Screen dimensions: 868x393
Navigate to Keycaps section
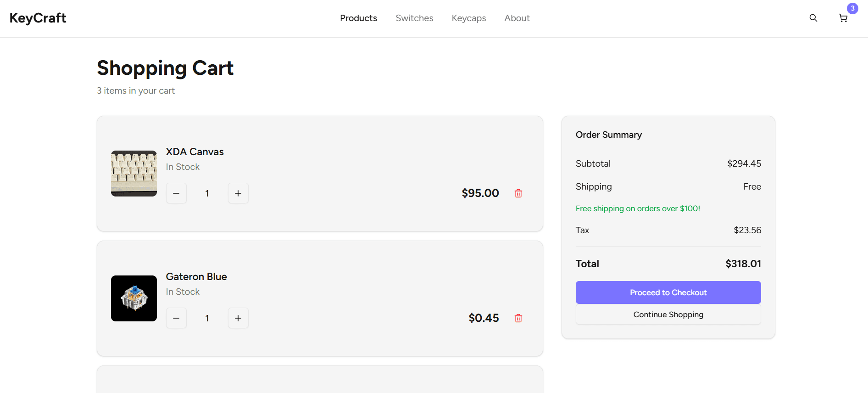tap(468, 18)
